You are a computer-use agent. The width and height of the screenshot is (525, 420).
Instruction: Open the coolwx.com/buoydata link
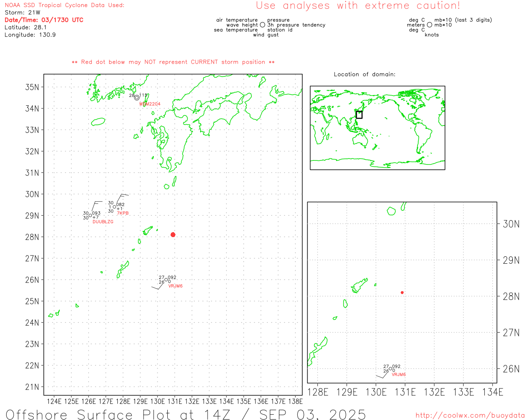[x=470, y=415]
